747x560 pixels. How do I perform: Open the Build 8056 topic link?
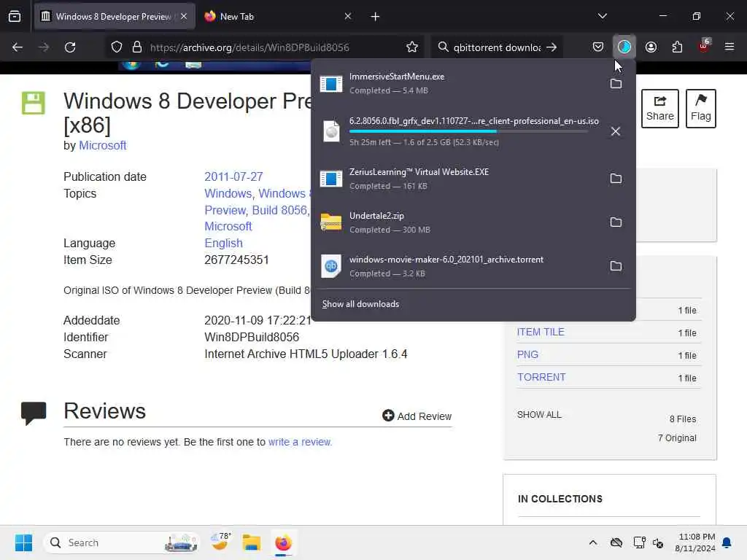tap(280, 210)
